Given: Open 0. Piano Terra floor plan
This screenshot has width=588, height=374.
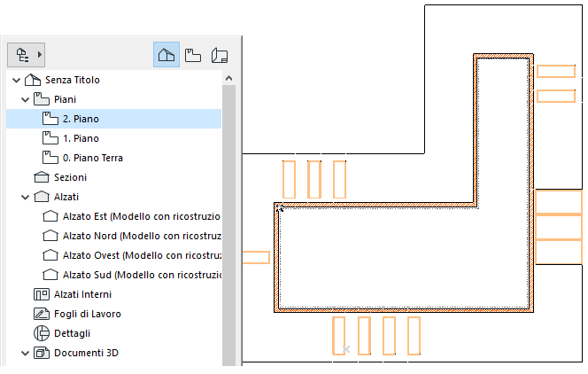Looking at the screenshot, I should tap(93, 158).
